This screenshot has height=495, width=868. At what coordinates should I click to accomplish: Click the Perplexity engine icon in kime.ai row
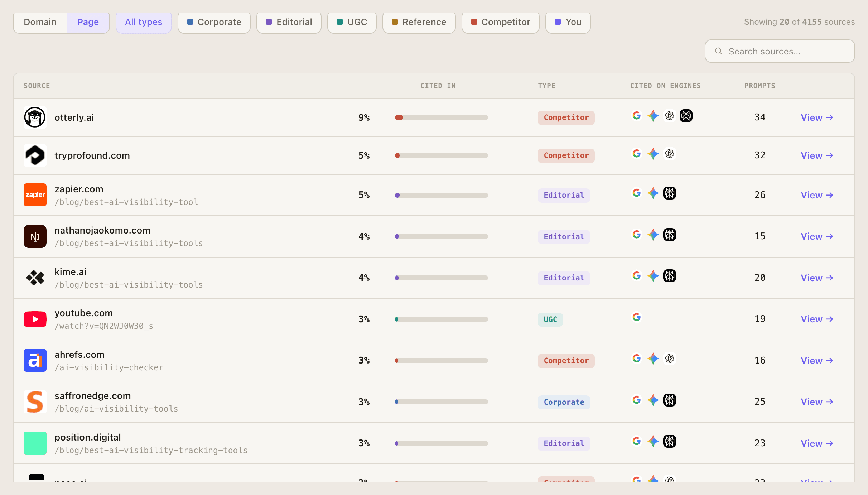click(670, 276)
